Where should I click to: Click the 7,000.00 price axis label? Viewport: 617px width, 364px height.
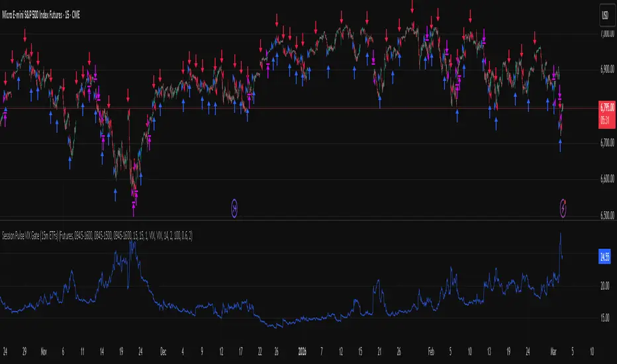tap(607, 34)
